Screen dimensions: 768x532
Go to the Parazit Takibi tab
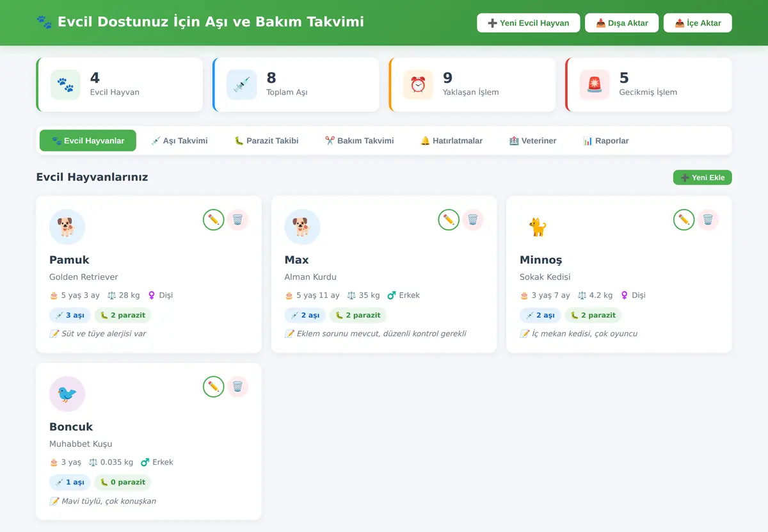[x=266, y=141]
